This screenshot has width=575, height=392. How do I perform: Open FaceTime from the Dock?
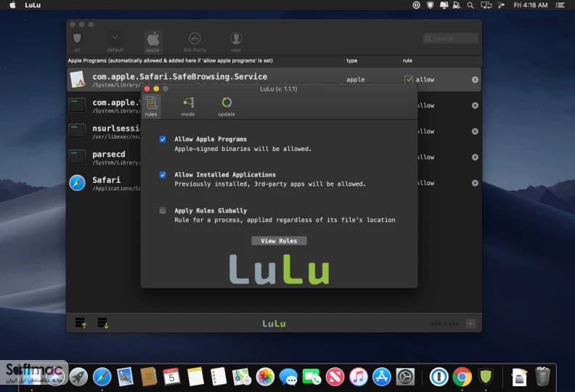pyautogui.click(x=311, y=377)
